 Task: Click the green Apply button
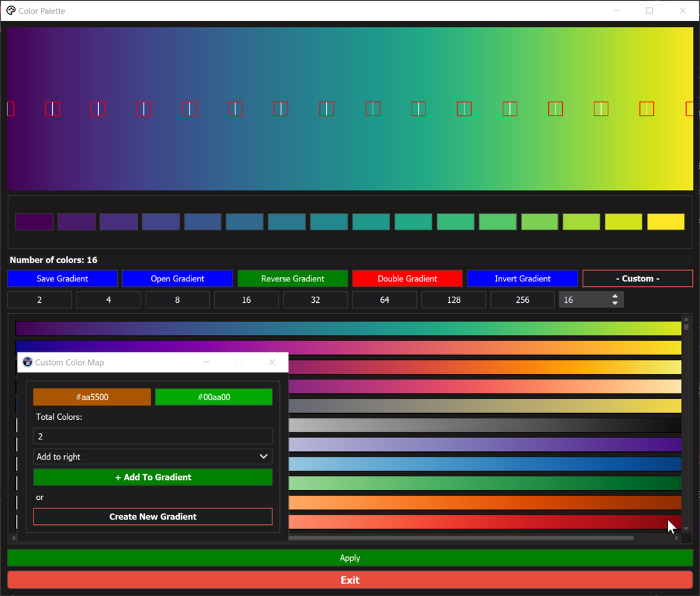tap(350, 558)
